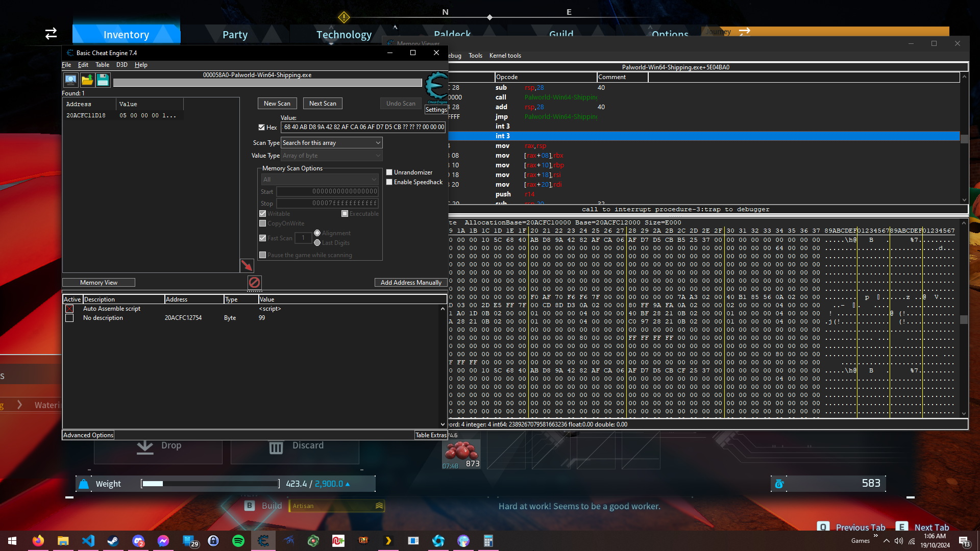This screenshot has width=980, height=551.
Task: Click the red no-entry clear list icon
Action: [254, 282]
